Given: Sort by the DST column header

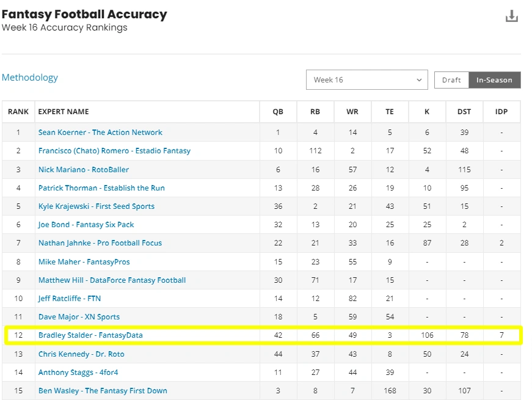Looking at the screenshot, I should [x=464, y=112].
